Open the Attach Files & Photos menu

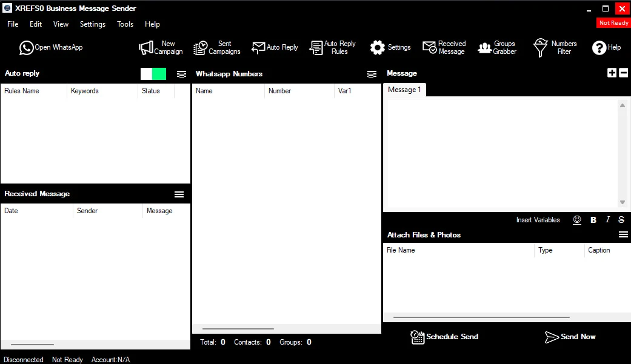[623, 234]
